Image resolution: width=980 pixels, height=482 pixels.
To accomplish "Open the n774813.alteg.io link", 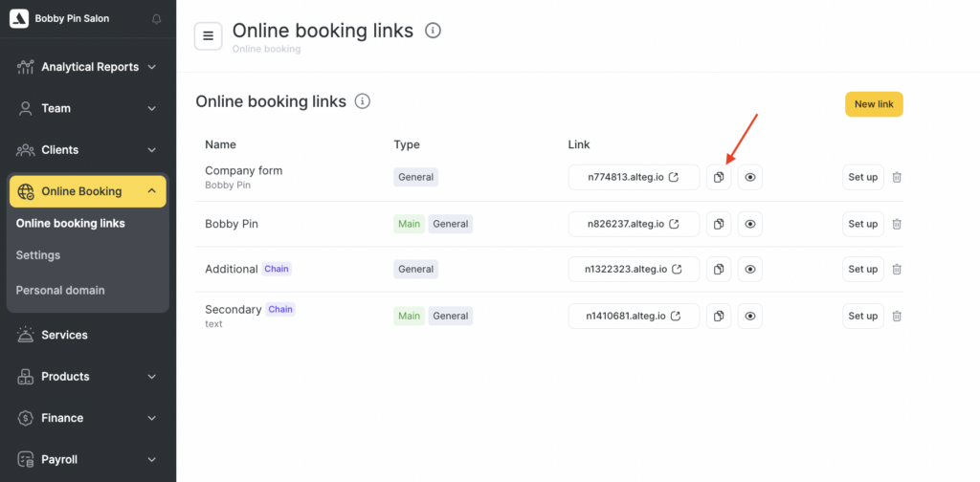I will (633, 177).
